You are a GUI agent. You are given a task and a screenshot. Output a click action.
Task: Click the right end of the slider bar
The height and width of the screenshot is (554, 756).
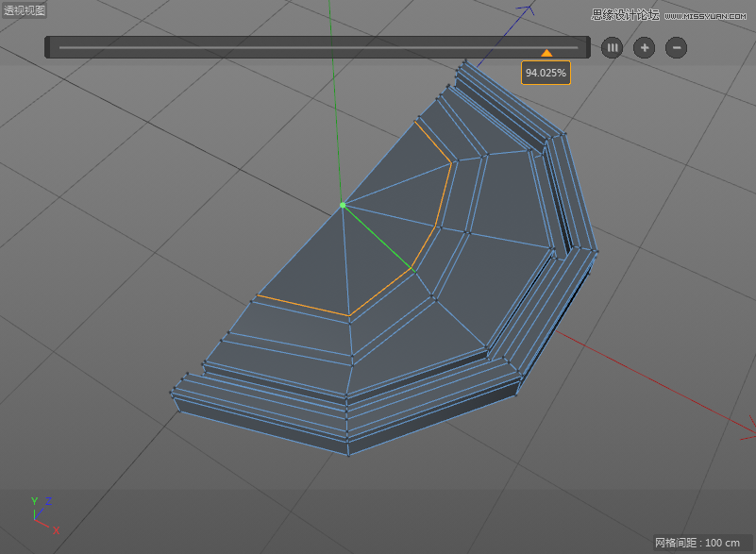point(583,47)
